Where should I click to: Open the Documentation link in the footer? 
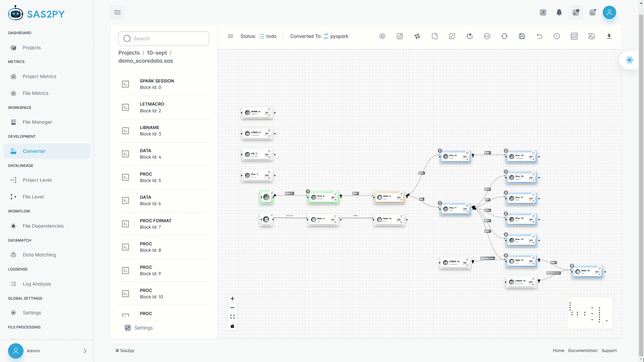tap(583, 350)
